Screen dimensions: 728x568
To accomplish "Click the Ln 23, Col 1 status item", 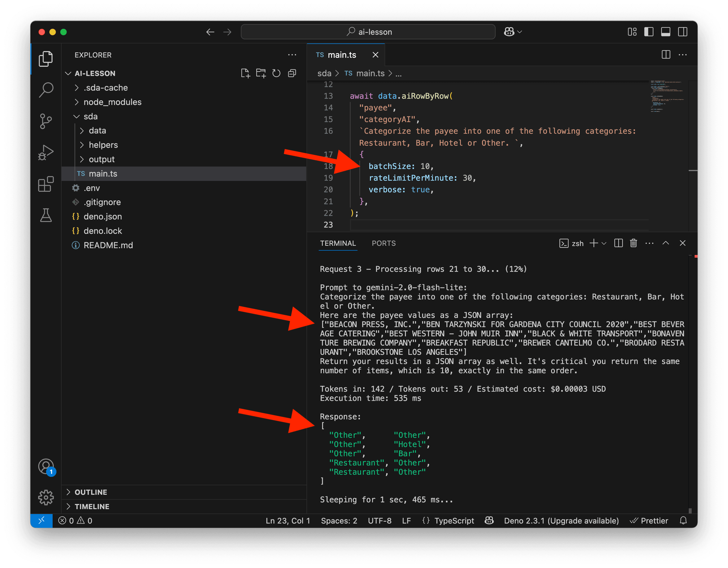I will 288,521.
